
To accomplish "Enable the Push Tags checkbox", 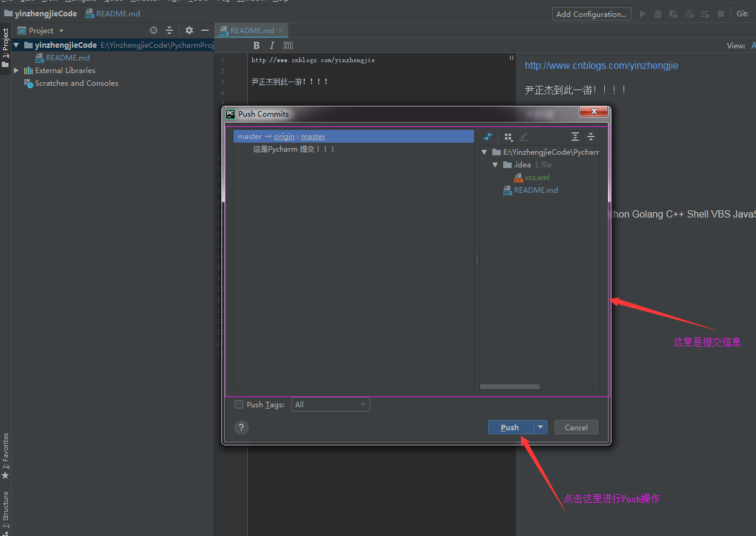I will 239,404.
